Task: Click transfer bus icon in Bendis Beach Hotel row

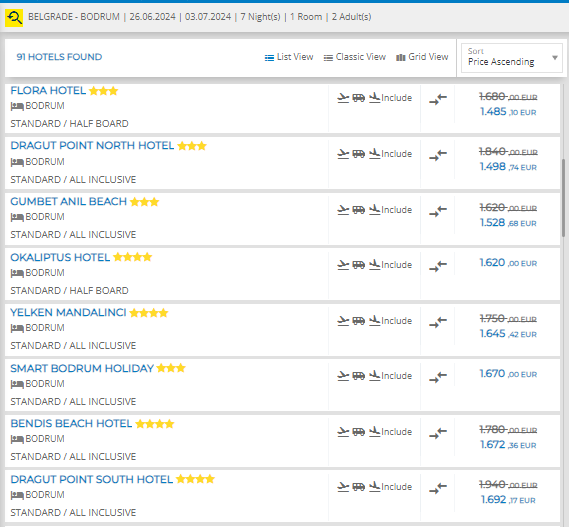Action: point(359,432)
